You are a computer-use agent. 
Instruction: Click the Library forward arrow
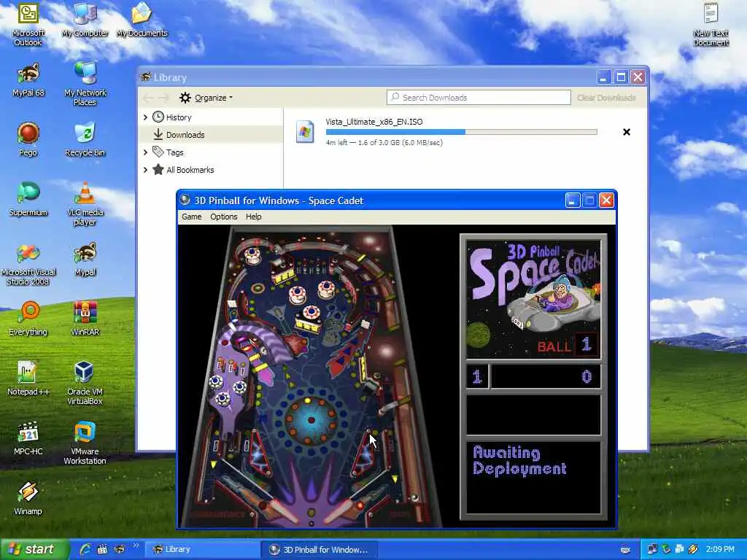163,98
